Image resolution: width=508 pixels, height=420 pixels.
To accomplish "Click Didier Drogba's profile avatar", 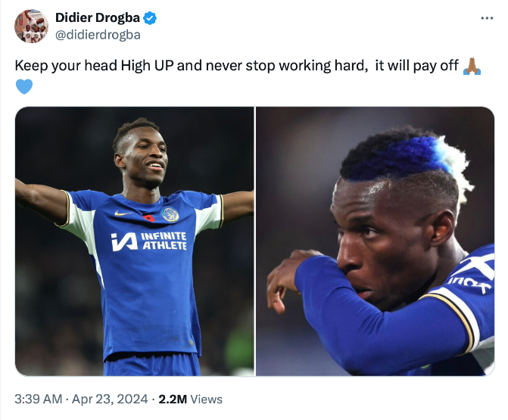I will [x=32, y=26].
